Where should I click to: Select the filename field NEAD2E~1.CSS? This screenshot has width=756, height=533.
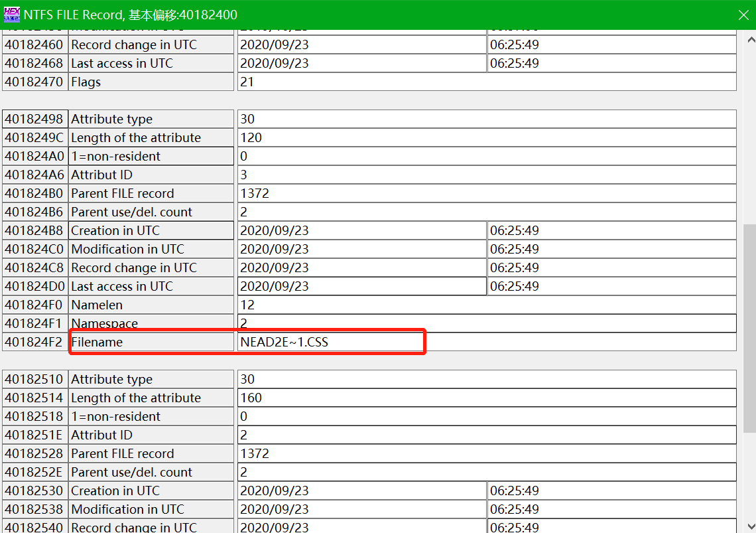[487, 343]
